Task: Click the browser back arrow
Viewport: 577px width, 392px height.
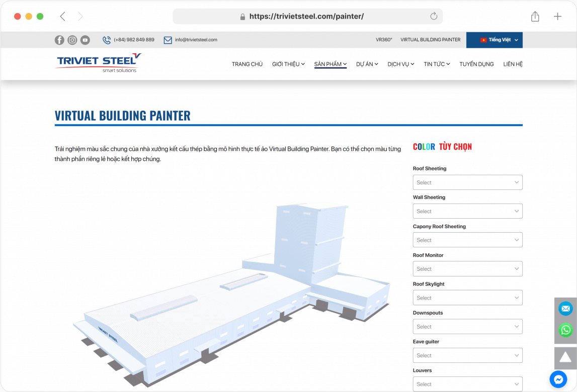Action: pyautogui.click(x=62, y=16)
